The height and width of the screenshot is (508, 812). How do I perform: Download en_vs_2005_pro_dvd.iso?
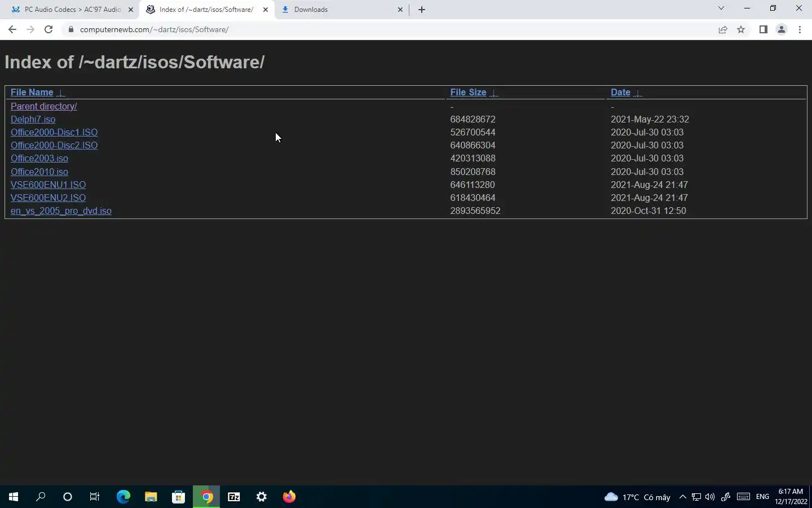pos(61,211)
